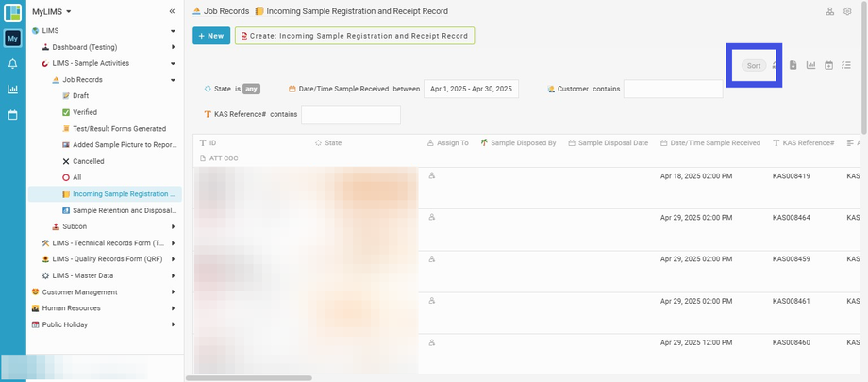Click Apr 18, 2025 02:00 PM cell
The image size is (868, 382).
point(696,176)
